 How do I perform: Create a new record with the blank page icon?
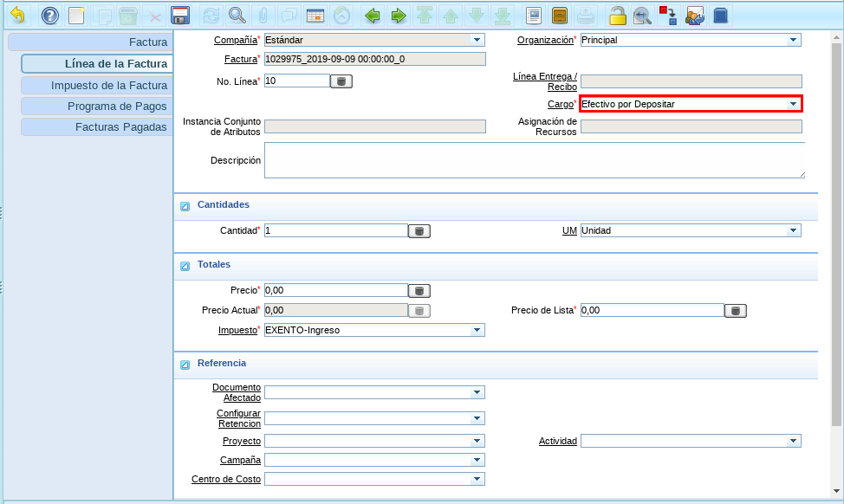(x=76, y=16)
